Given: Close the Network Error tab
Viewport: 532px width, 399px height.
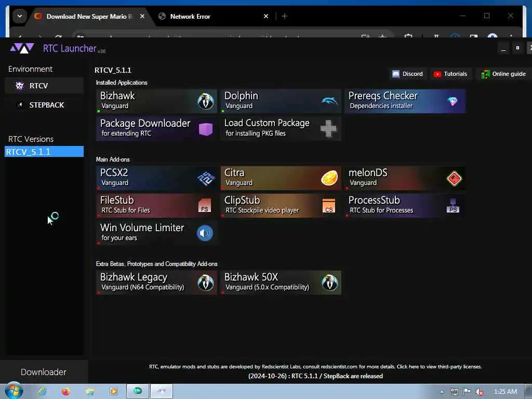Looking at the screenshot, I should click(x=266, y=16).
